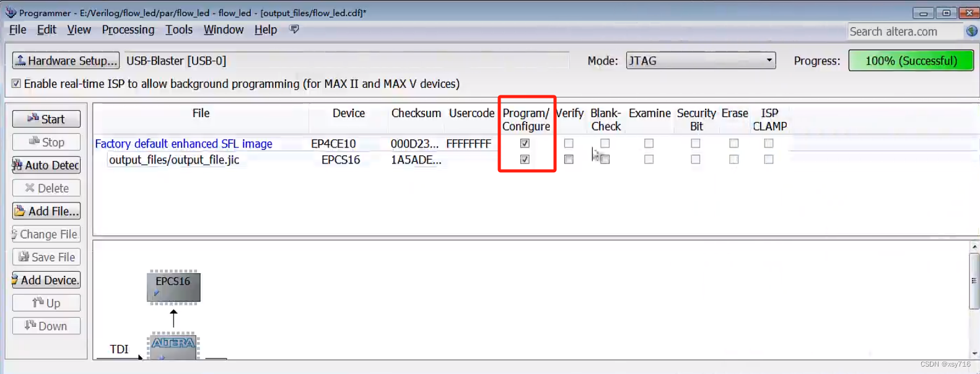The width and height of the screenshot is (980, 374).
Task: Click the Search altera.com field
Action: pyautogui.click(x=905, y=32)
